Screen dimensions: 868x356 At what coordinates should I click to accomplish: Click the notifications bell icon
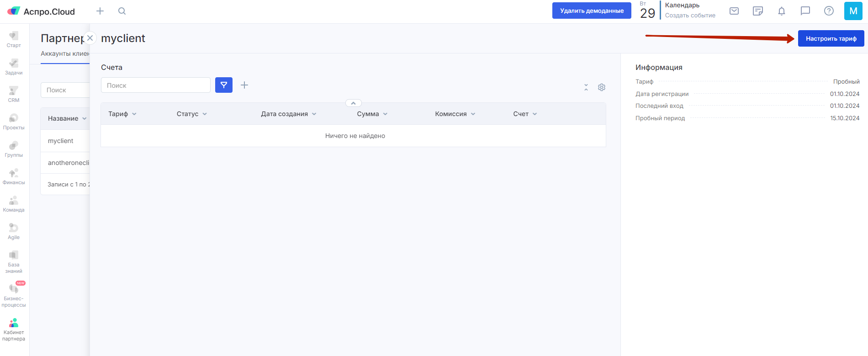tap(782, 11)
